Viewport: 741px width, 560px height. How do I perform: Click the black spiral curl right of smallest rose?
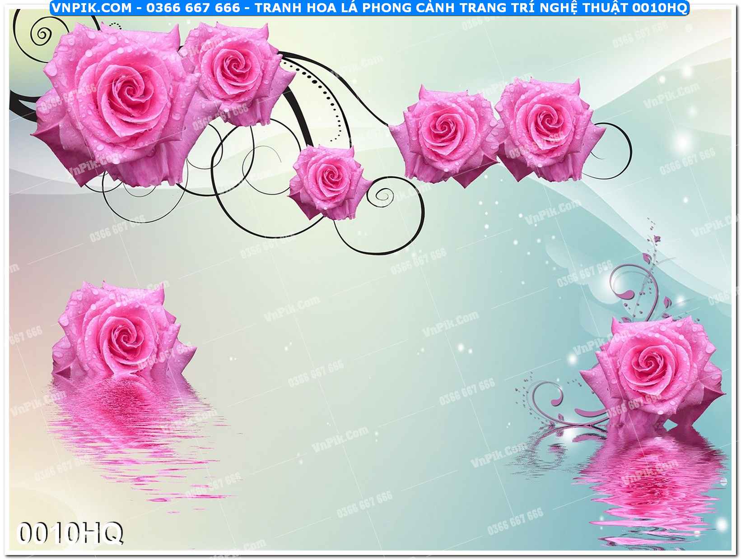click(x=384, y=195)
